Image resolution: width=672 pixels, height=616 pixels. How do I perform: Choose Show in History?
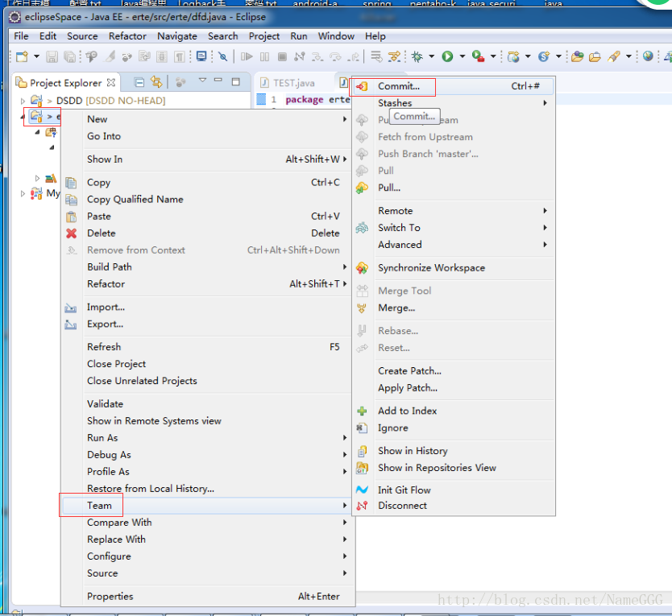point(454,451)
